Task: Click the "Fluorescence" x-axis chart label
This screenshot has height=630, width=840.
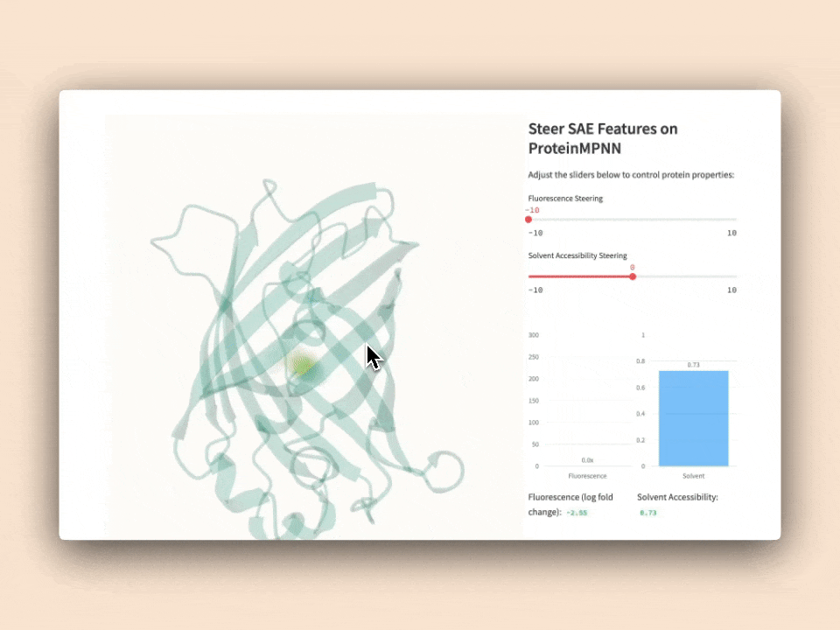Action: click(587, 476)
